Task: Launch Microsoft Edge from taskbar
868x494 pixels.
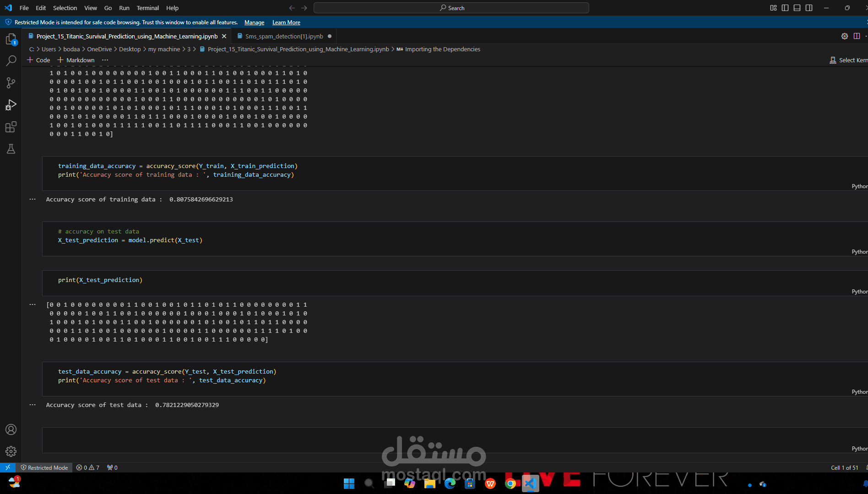Action: pos(450,483)
